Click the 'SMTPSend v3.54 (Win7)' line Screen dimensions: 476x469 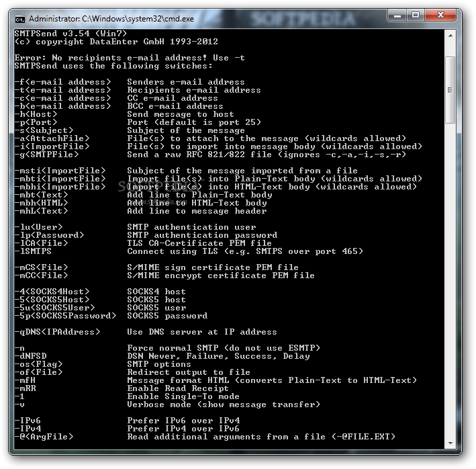pyautogui.click(x=70, y=34)
